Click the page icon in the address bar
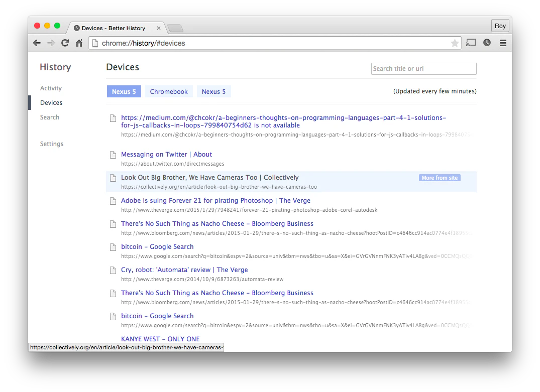This screenshot has height=392, width=540. coord(95,43)
